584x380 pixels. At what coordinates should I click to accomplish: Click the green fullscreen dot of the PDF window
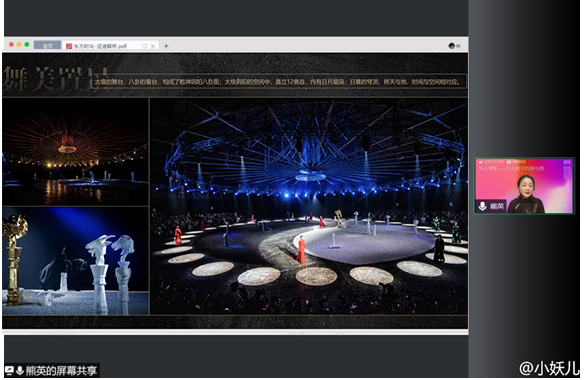[27, 45]
